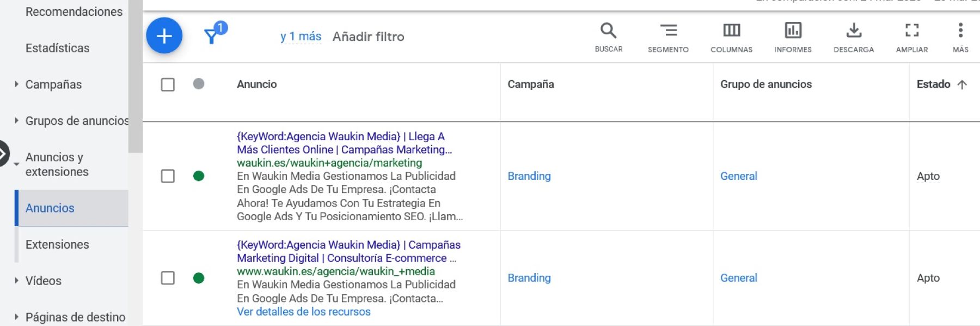Open Ver detalles de los recursos link
This screenshot has width=980, height=326.
[303, 312]
